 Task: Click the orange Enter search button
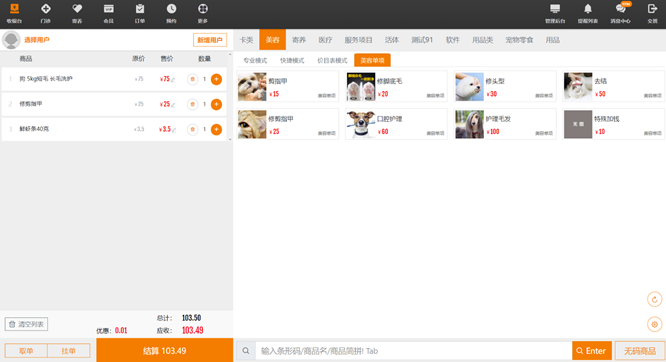(592, 351)
